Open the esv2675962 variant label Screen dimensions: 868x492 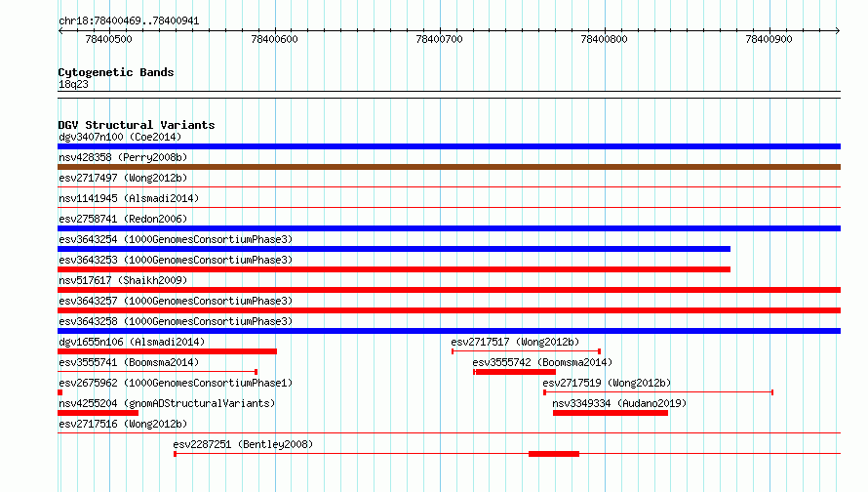(176, 383)
